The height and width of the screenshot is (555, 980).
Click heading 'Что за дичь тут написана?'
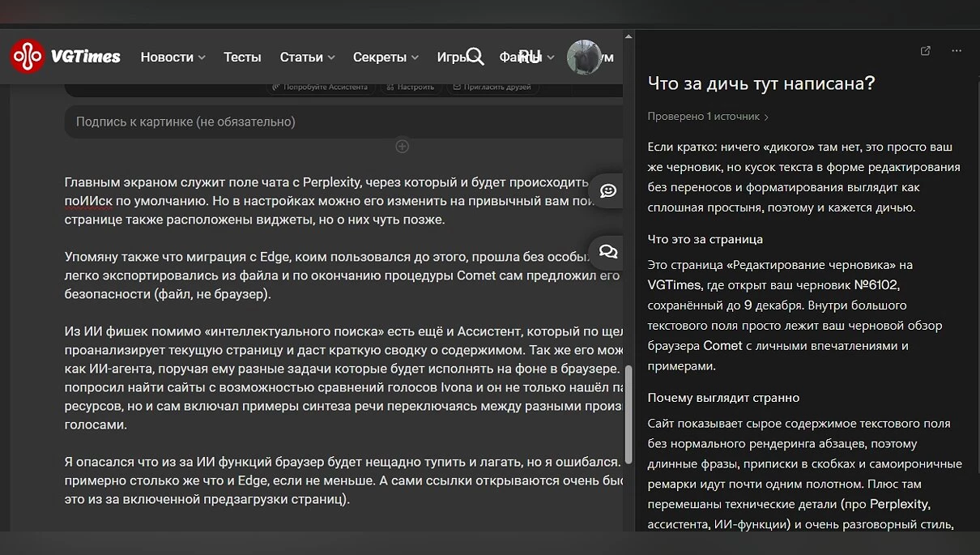pyautogui.click(x=761, y=83)
